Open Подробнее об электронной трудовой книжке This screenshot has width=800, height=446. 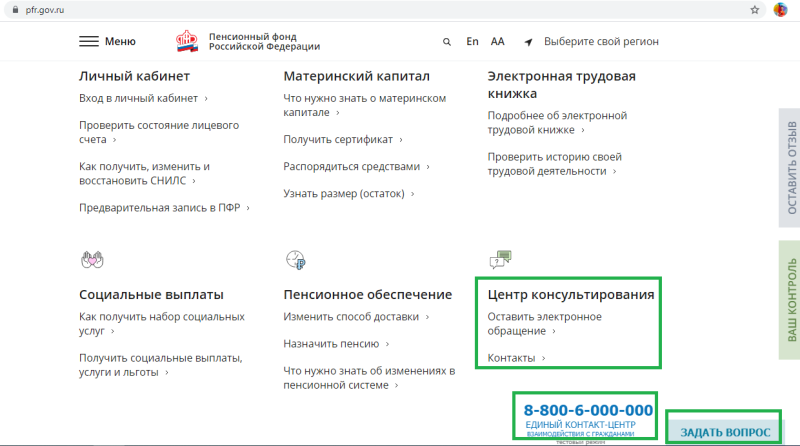(557, 122)
